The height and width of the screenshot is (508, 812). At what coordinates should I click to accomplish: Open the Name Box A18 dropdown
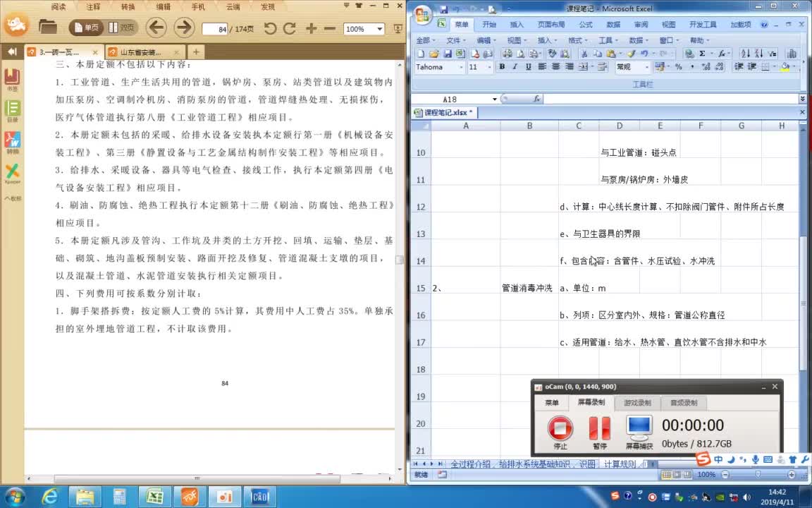click(x=495, y=99)
